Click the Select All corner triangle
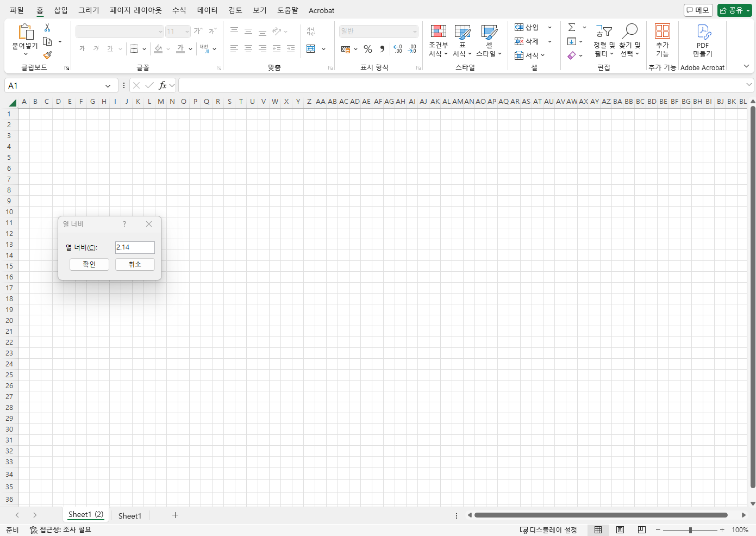The image size is (756, 536). tap(13, 102)
